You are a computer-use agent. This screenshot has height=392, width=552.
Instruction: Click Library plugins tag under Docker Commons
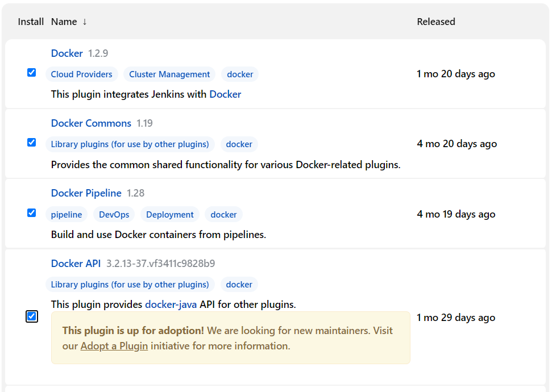[x=130, y=144]
